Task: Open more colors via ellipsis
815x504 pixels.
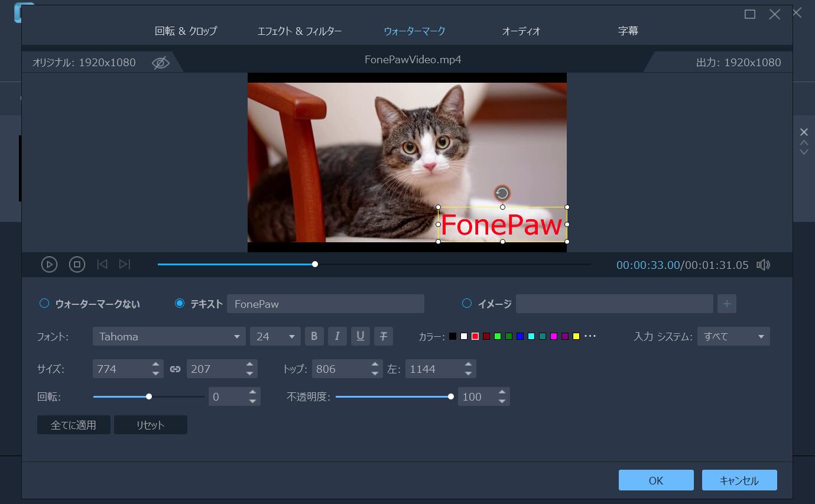Action: pos(590,336)
